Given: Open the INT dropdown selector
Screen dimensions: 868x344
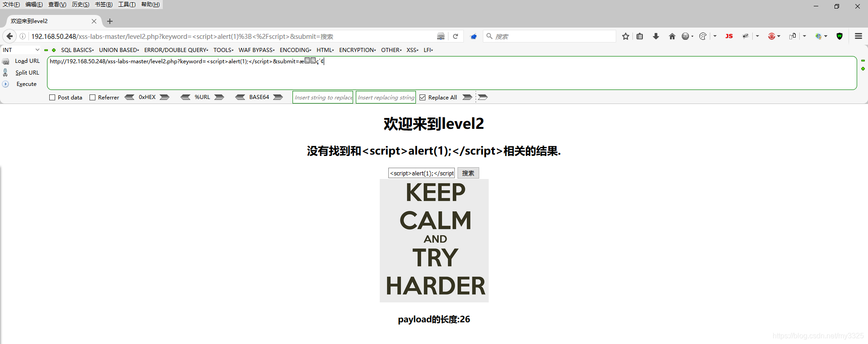Looking at the screenshot, I should (x=21, y=50).
